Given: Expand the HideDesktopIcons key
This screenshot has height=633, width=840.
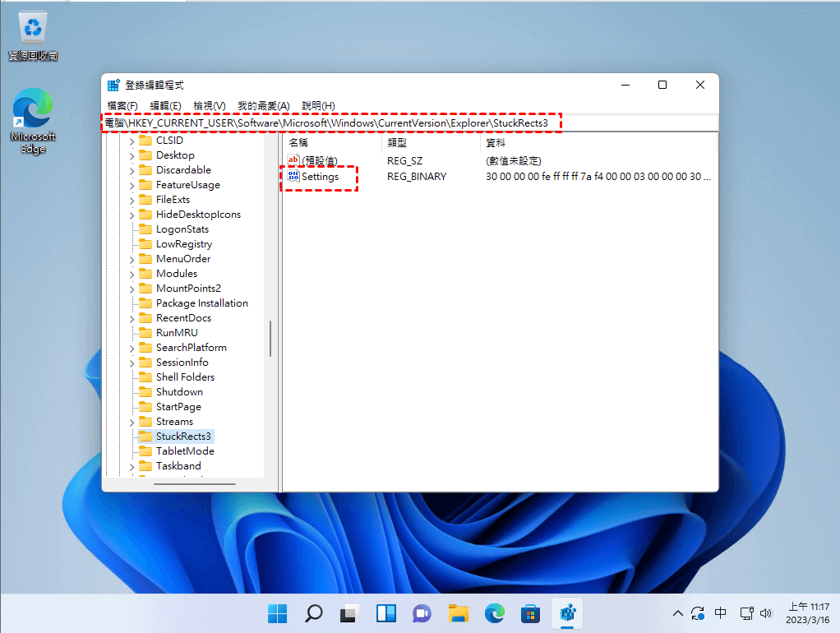Looking at the screenshot, I should click(x=132, y=215).
